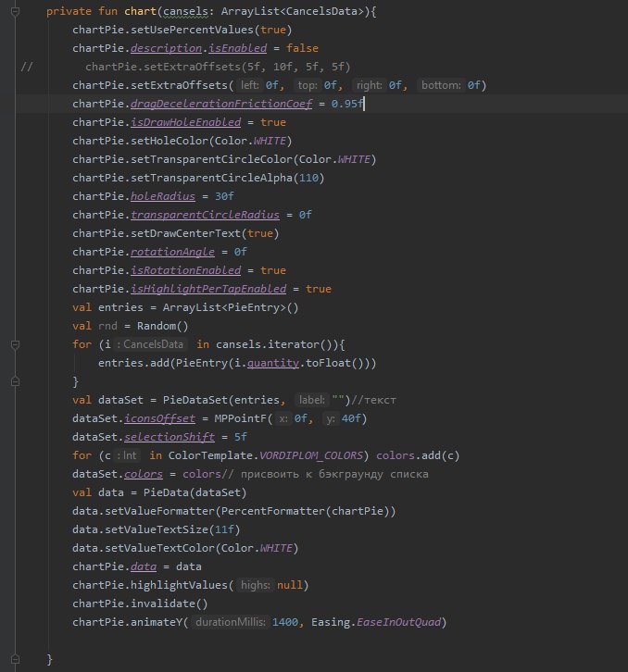Click the 'bottom:' parameter hint
Image resolution: width=628 pixels, height=672 pixels.
pyautogui.click(x=441, y=85)
